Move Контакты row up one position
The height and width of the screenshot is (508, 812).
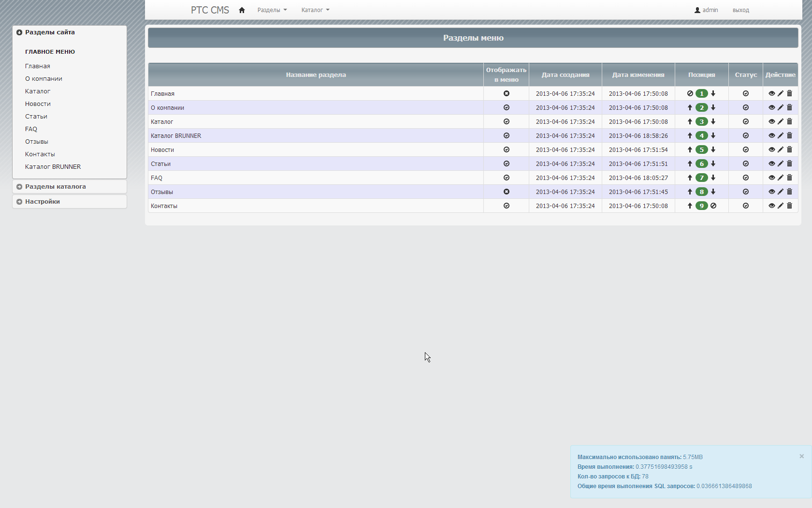point(690,206)
